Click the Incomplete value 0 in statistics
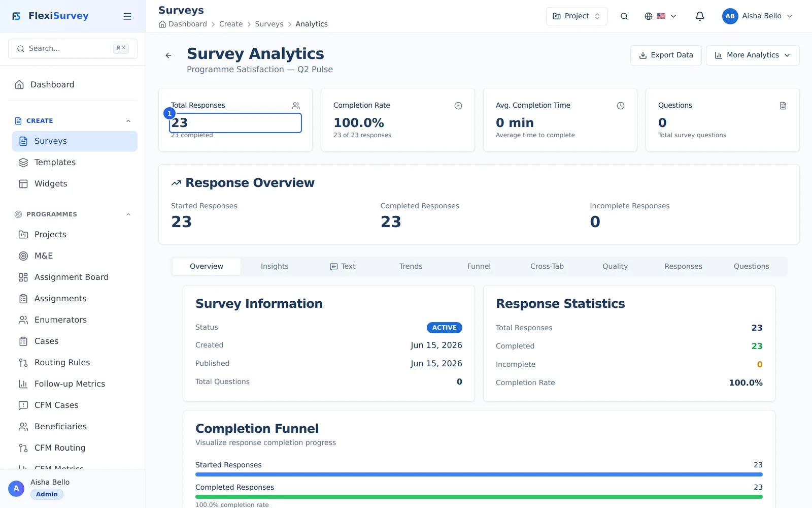Screen dimensions: 812x508 point(759,365)
